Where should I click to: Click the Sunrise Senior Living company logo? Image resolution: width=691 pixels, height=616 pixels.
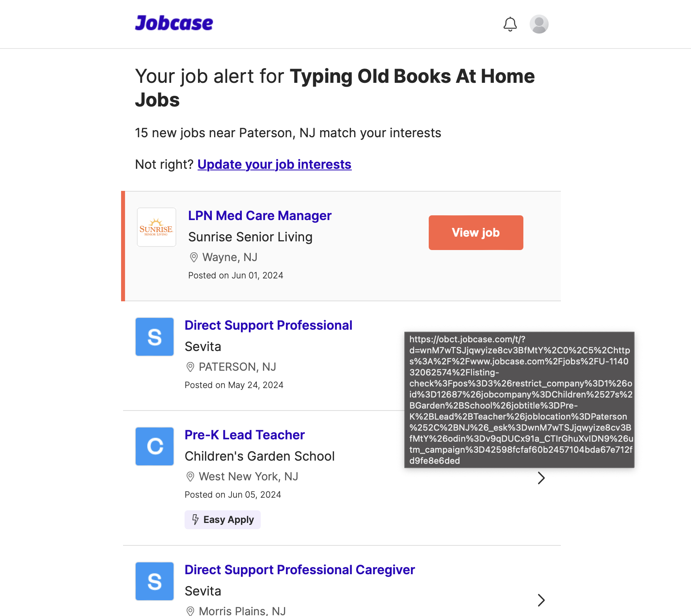[x=156, y=227]
